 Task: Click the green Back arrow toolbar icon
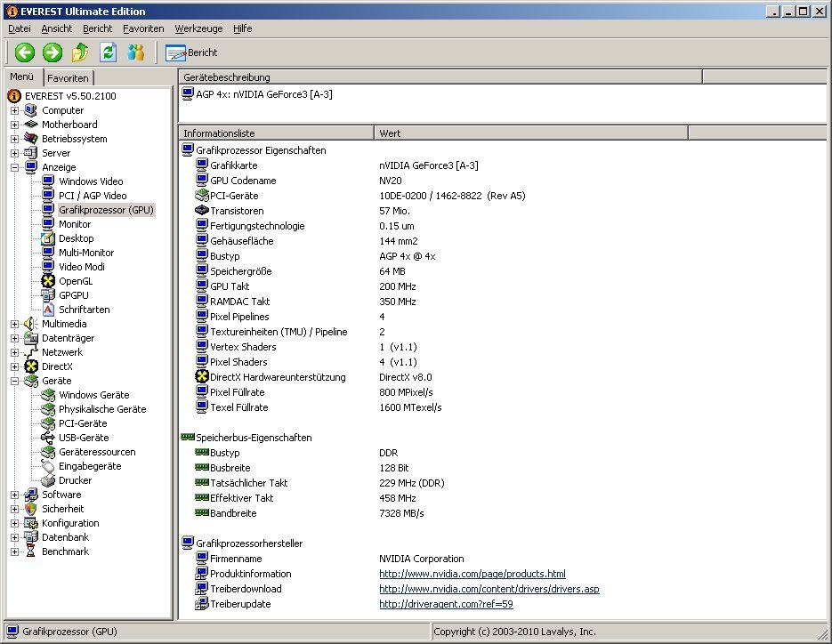pos(24,52)
